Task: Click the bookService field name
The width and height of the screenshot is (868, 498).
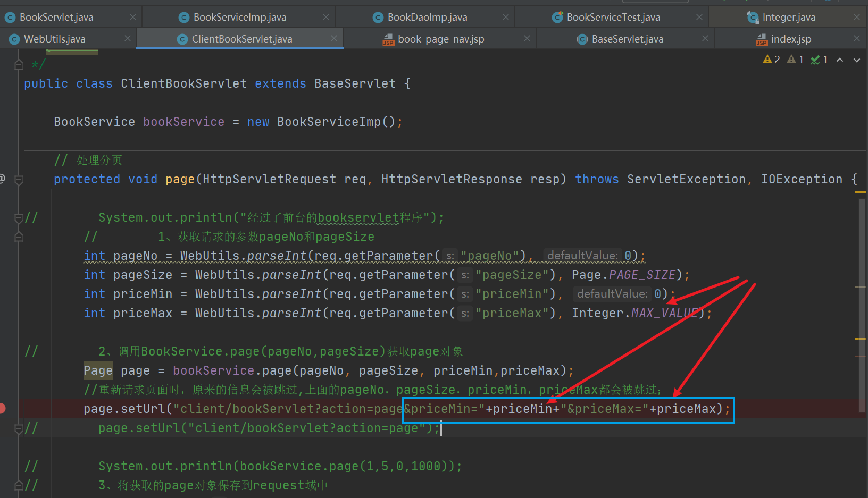Action: 183,122
